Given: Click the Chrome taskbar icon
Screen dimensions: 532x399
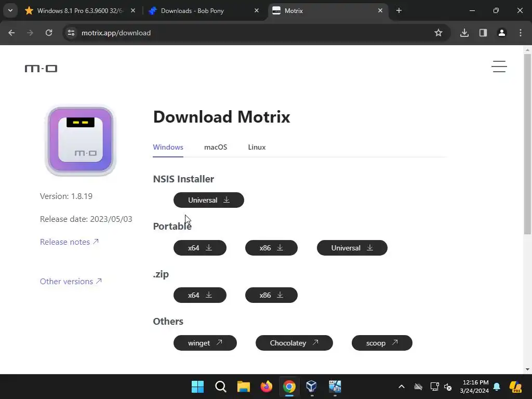Looking at the screenshot, I should (289, 387).
